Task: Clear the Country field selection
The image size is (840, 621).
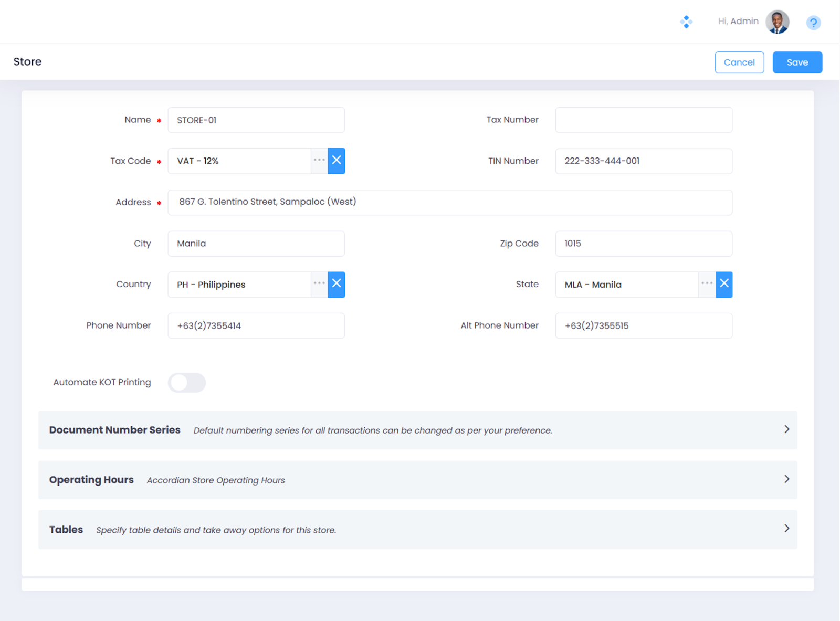Action: 336,284
